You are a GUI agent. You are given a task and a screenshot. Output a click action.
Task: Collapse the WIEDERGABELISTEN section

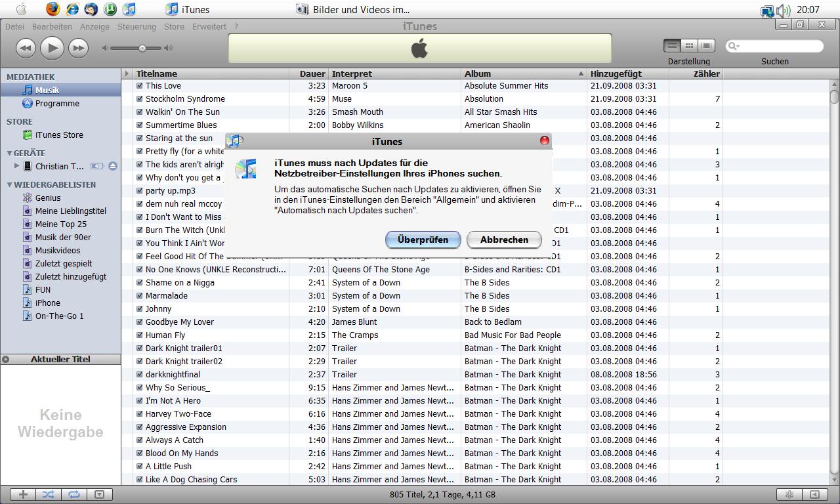[x=9, y=184]
